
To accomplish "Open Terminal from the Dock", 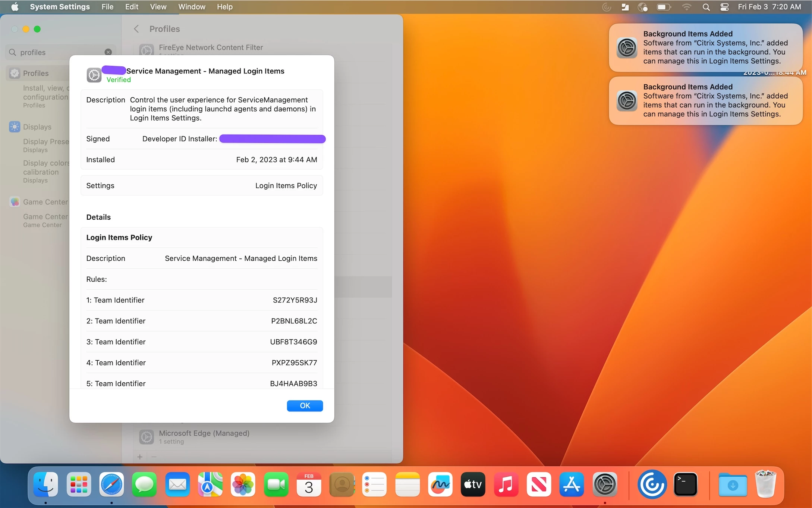I will 685,485.
